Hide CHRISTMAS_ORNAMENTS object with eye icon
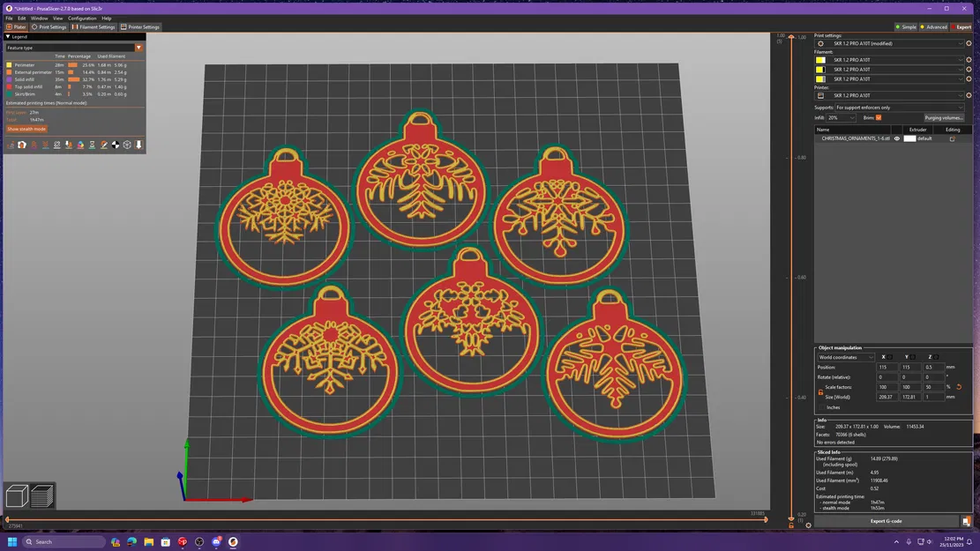The image size is (980, 551). click(x=897, y=138)
